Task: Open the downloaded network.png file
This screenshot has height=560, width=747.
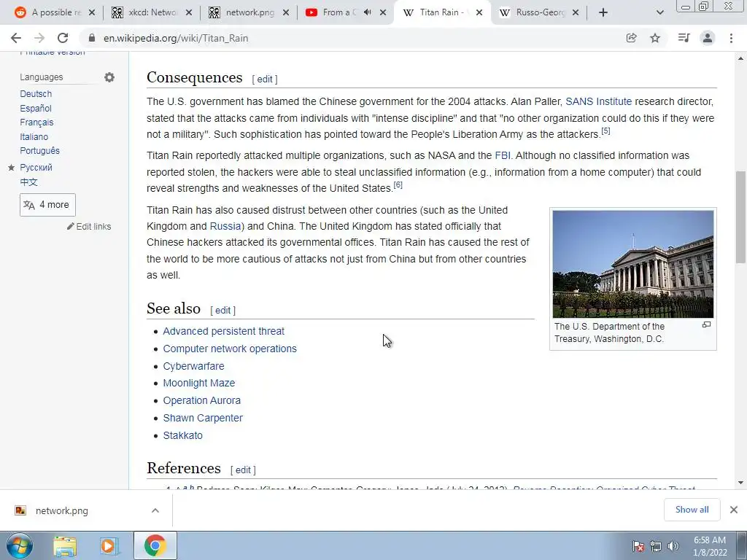Action: pos(61,510)
